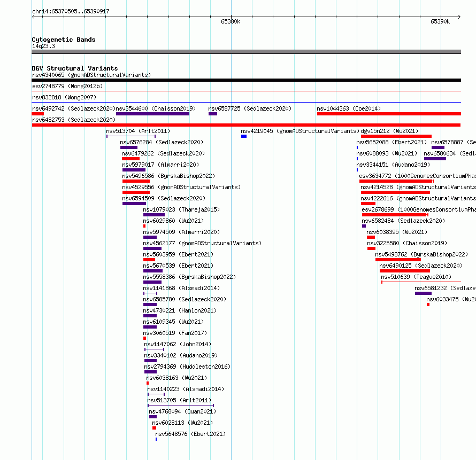Click nsv6038163 (Wu2021) label

(176, 378)
